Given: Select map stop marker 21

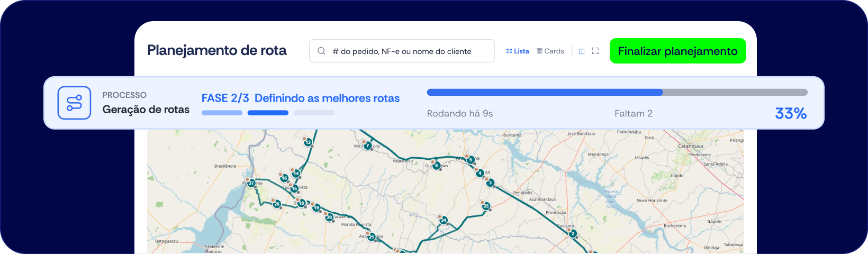Looking at the screenshot, I should pos(372,237).
